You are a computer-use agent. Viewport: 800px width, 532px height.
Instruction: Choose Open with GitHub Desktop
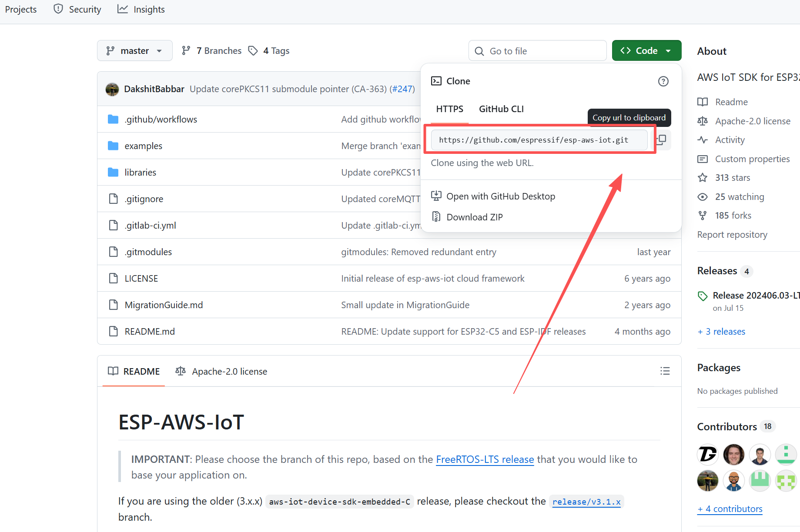[493, 196]
